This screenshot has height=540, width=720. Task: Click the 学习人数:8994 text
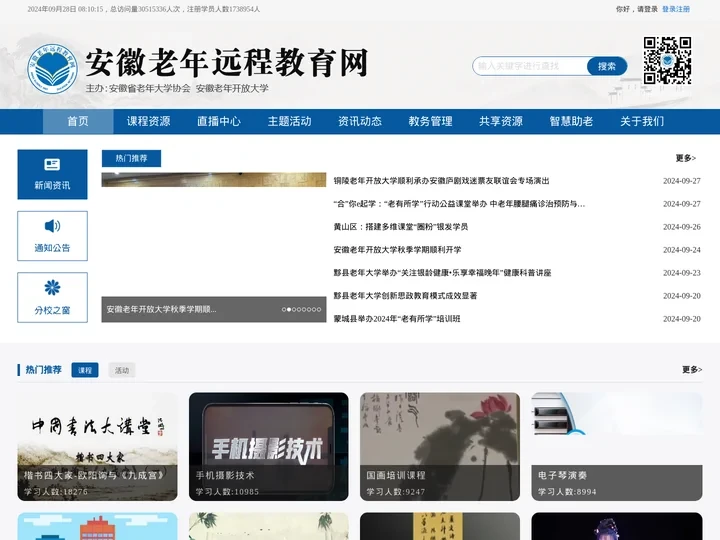(567, 492)
